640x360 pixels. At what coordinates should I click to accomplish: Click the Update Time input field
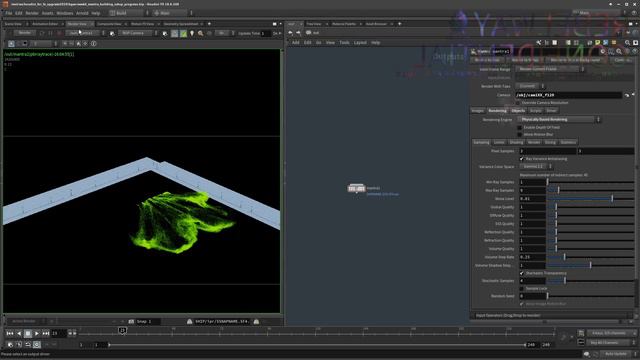[x=266, y=33]
